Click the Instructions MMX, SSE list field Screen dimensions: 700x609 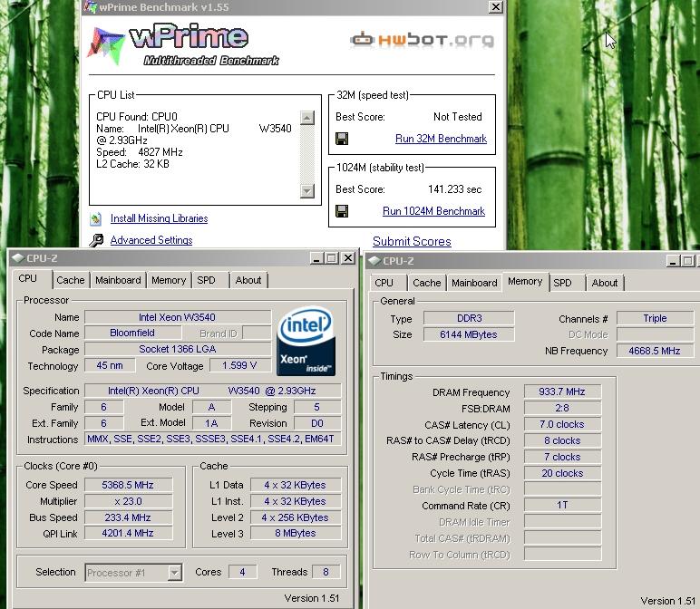[212, 439]
